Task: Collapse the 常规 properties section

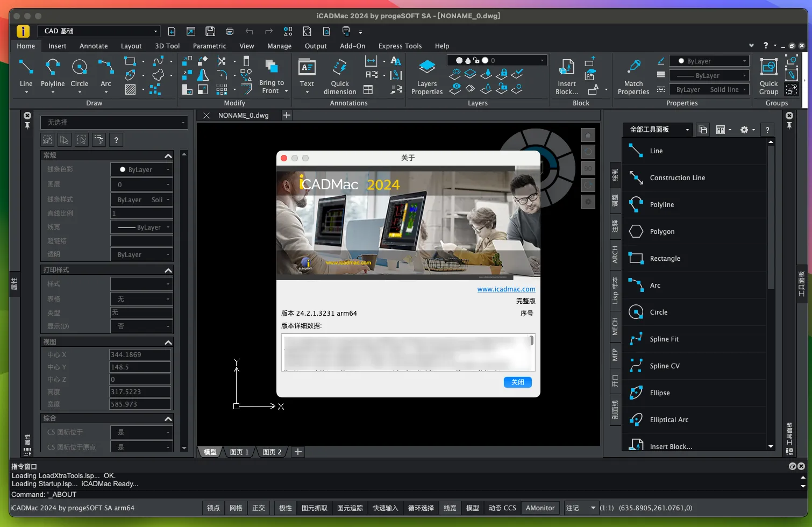Action: tap(168, 156)
